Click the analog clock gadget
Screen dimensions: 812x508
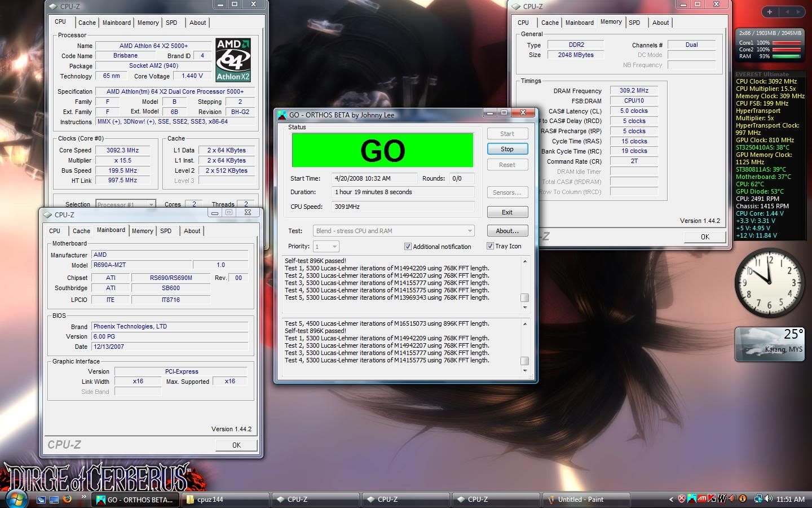pyautogui.click(x=769, y=282)
